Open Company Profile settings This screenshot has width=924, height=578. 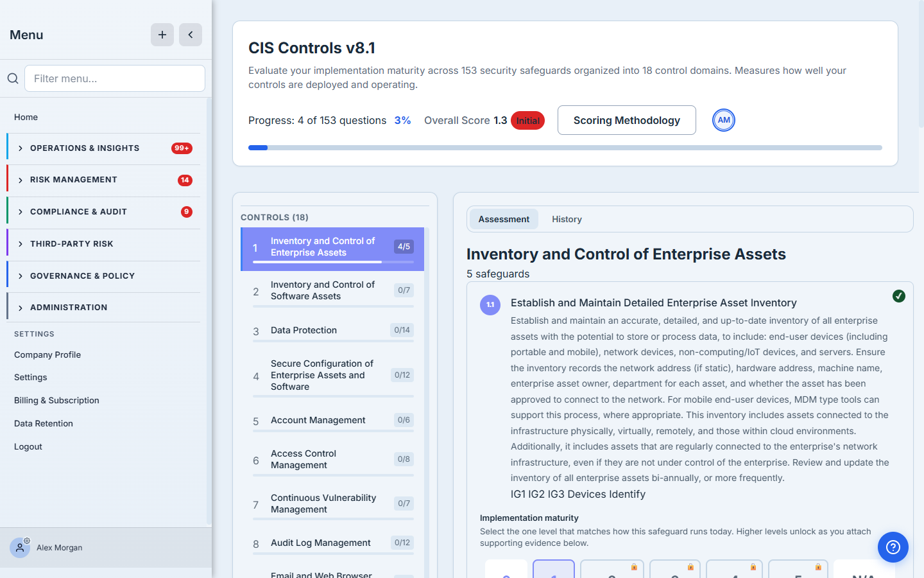(47, 355)
